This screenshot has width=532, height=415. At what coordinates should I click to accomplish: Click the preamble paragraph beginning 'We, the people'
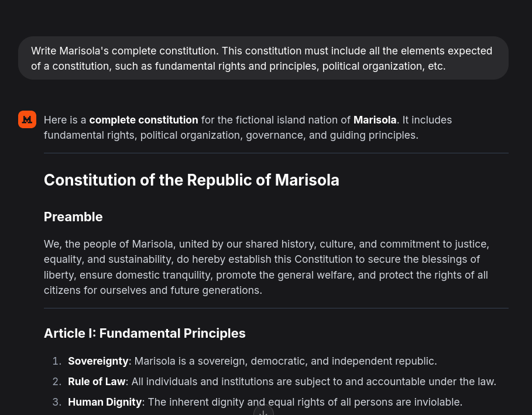click(266, 267)
